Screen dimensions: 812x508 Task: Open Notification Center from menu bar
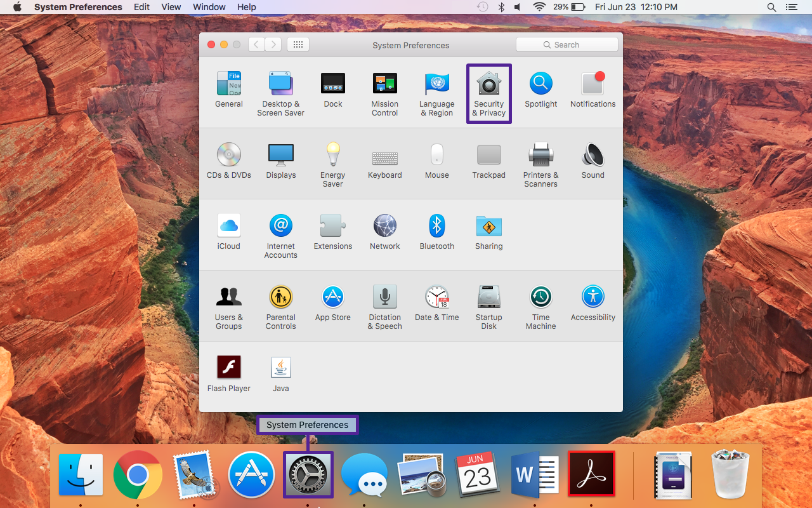(x=791, y=7)
